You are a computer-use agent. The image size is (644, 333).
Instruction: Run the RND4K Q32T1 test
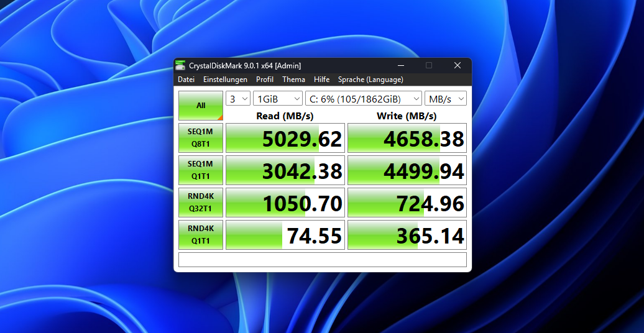(x=201, y=203)
